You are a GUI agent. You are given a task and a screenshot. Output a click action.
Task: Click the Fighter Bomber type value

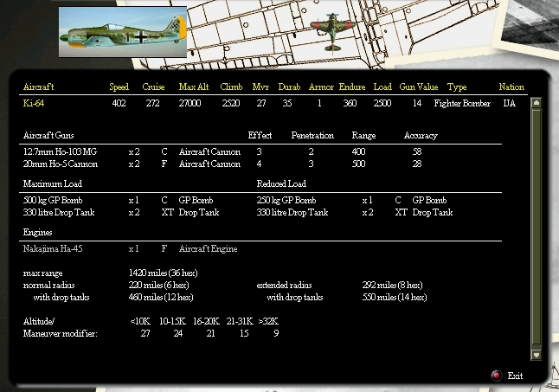tap(462, 103)
